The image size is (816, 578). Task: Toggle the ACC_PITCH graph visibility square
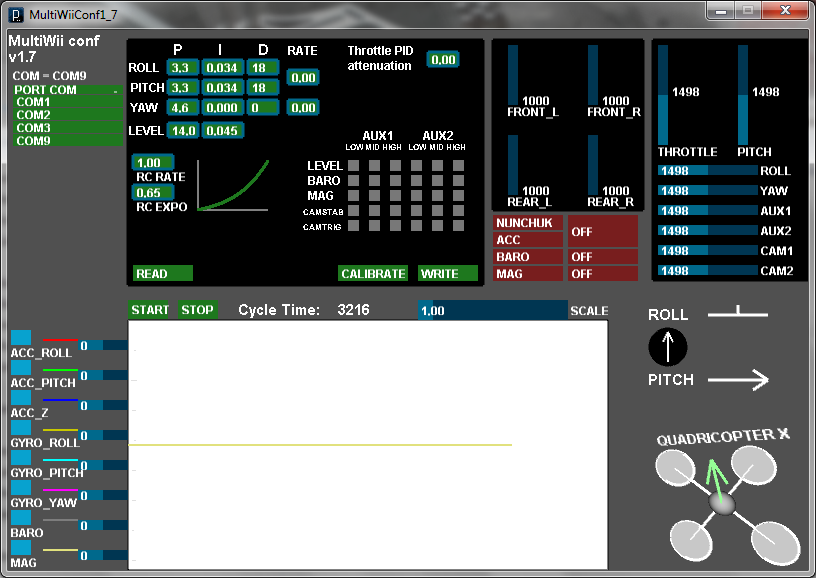[x=21, y=367]
